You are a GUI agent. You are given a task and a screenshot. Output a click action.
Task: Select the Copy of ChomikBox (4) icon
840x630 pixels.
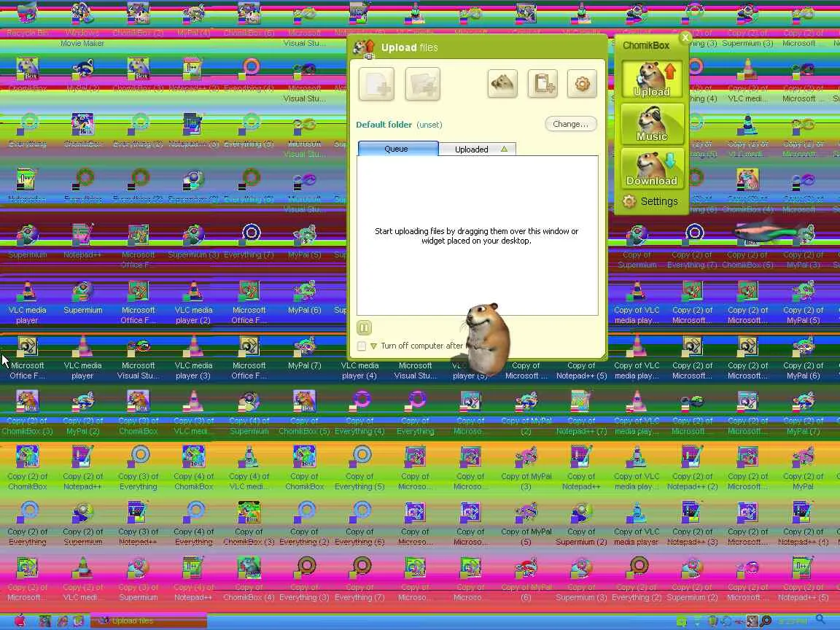tap(249, 579)
